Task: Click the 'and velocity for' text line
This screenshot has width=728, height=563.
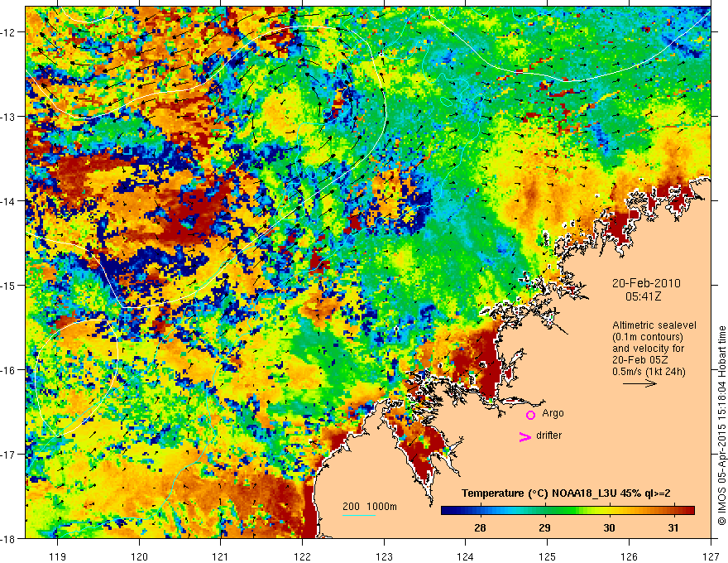Action: [x=648, y=349]
